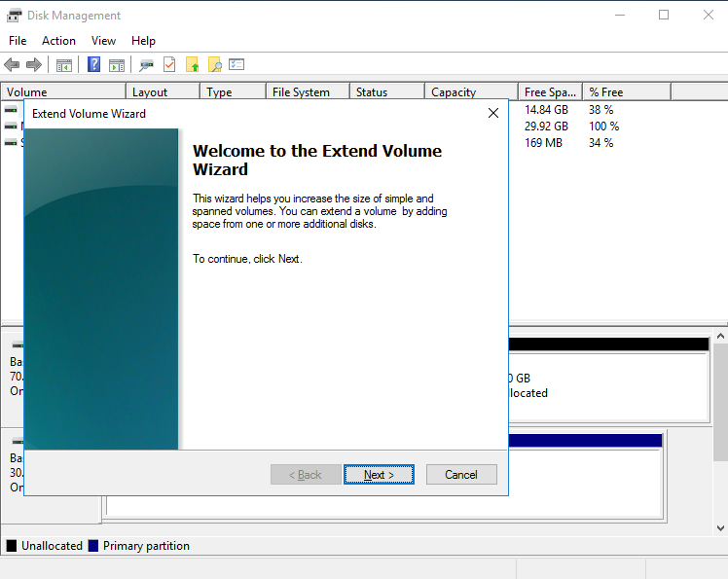This screenshot has width=728, height=579.
Task: Click the 34 % free value
Action: (x=601, y=143)
